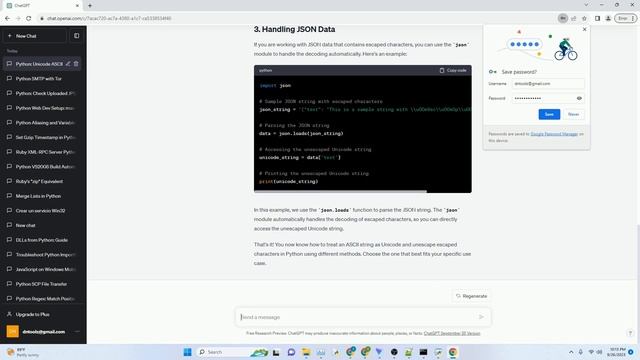
Task: Reload the page
Action: [x=29, y=18]
